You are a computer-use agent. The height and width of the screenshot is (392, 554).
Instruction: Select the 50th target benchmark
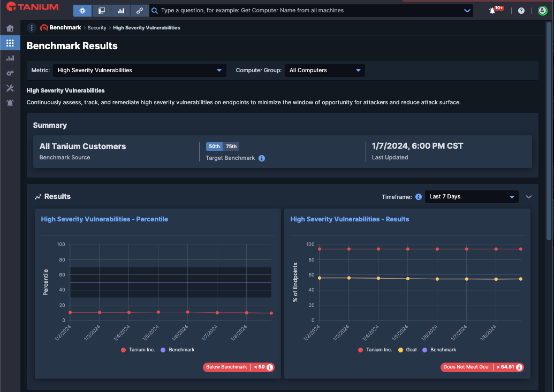pyautogui.click(x=214, y=146)
